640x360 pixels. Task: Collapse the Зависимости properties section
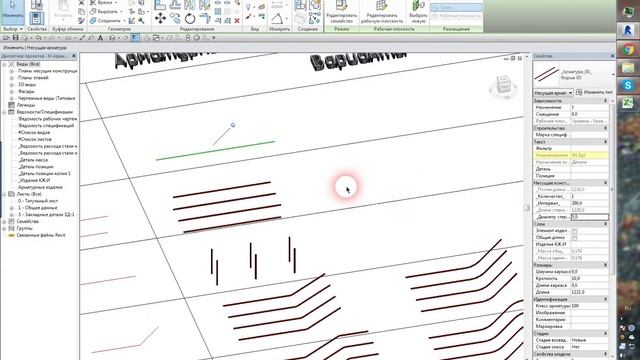[x=605, y=100]
